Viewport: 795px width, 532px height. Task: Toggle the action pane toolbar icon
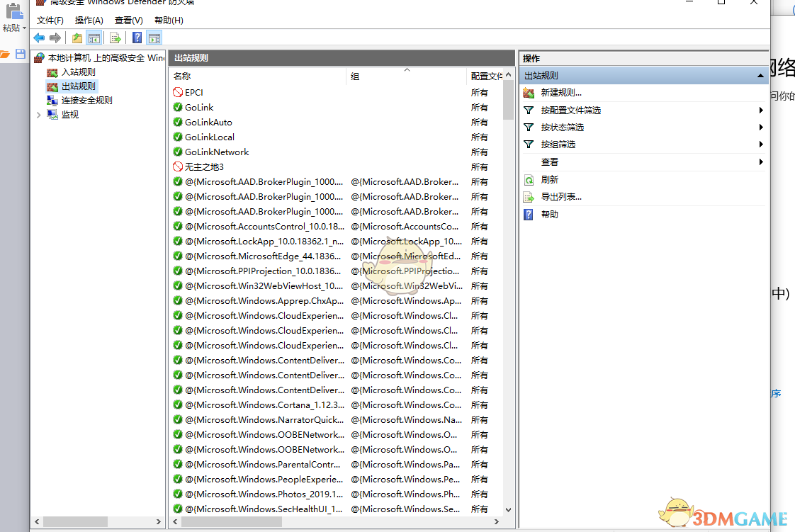tap(154, 38)
